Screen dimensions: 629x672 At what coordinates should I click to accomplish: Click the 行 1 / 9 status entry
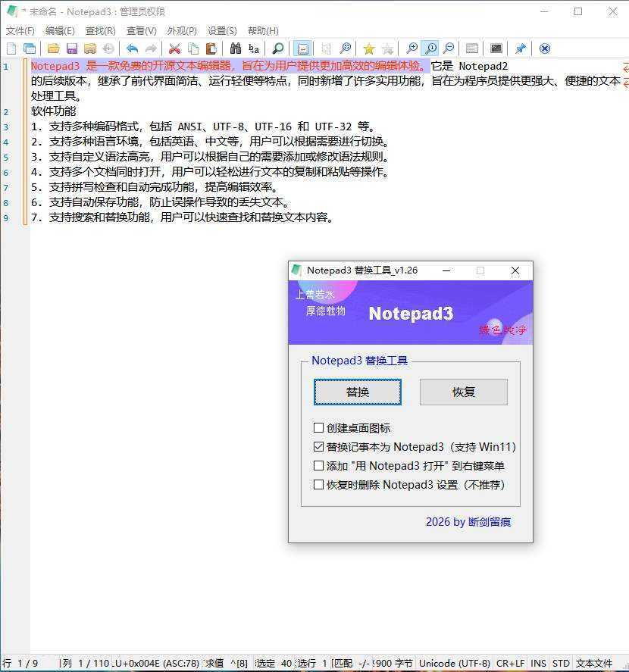[20, 663]
